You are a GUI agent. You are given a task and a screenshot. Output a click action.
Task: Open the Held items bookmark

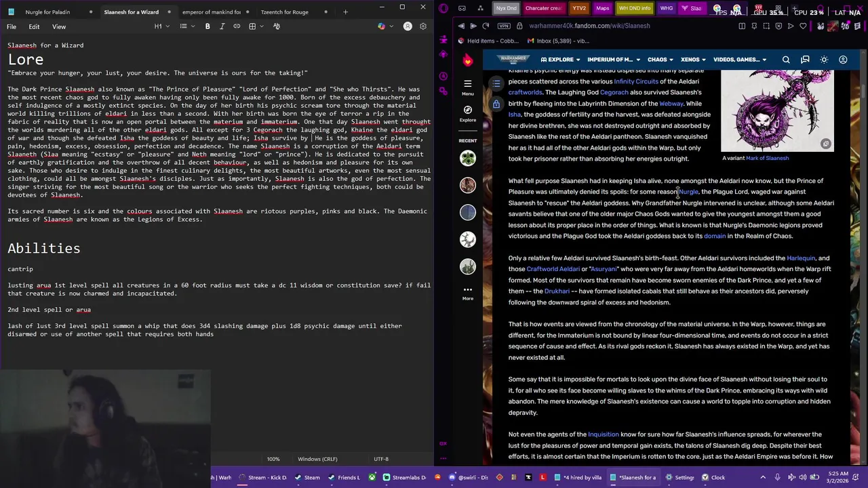click(488, 41)
